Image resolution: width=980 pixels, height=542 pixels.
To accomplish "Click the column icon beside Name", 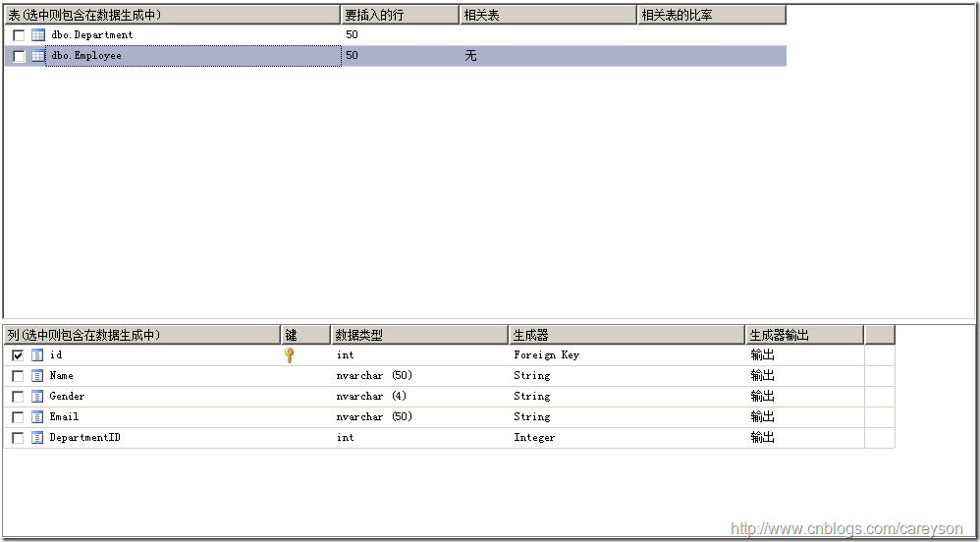I will [37, 376].
